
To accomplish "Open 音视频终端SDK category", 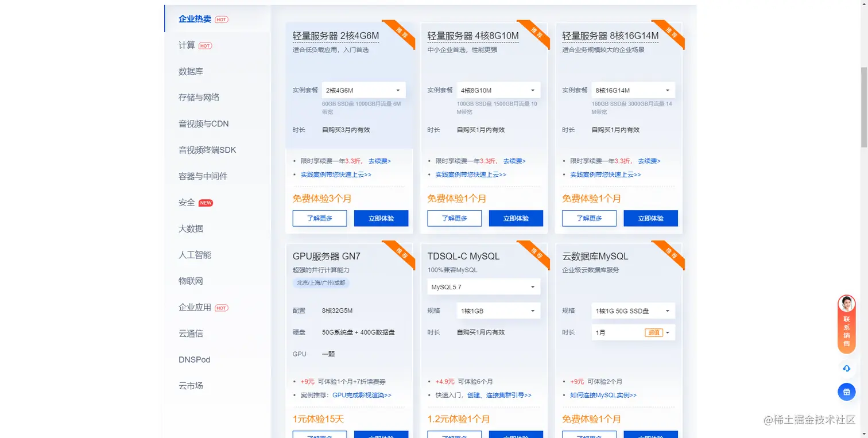I will coord(207,150).
